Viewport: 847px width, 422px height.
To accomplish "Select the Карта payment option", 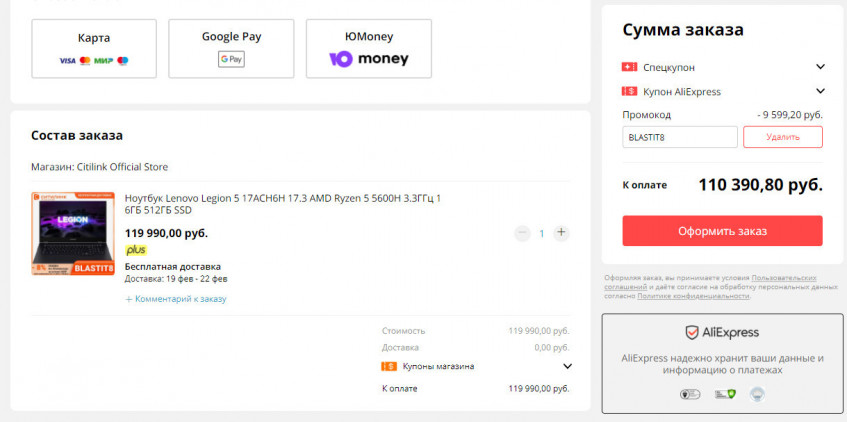I will 94,49.
